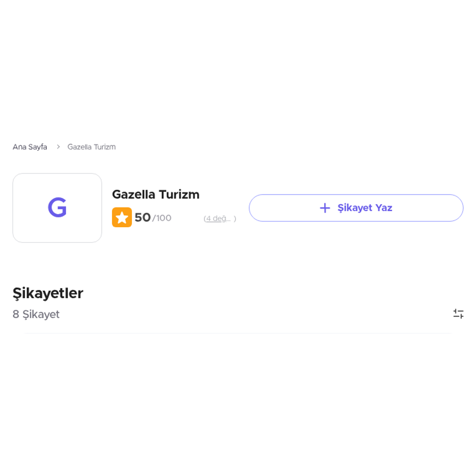
Task: Click the 8 Şikayet count label
Action: pyautogui.click(x=36, y=314)
